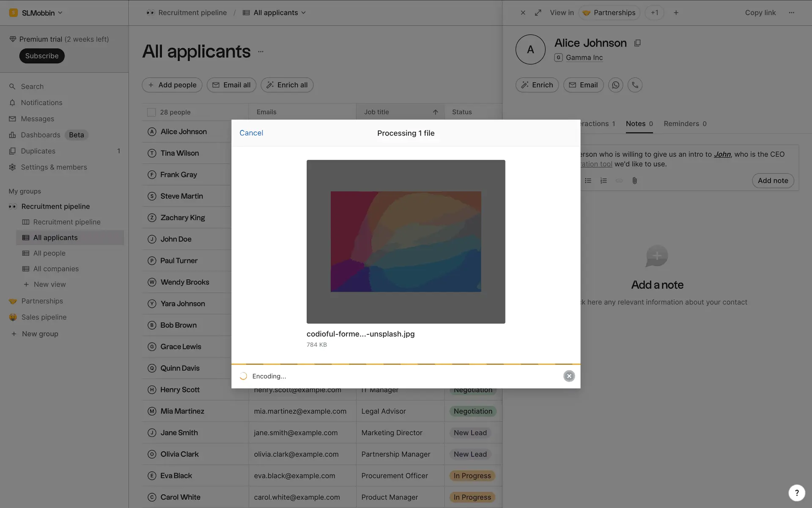Switch to the Reminders tab

[685, 124]
